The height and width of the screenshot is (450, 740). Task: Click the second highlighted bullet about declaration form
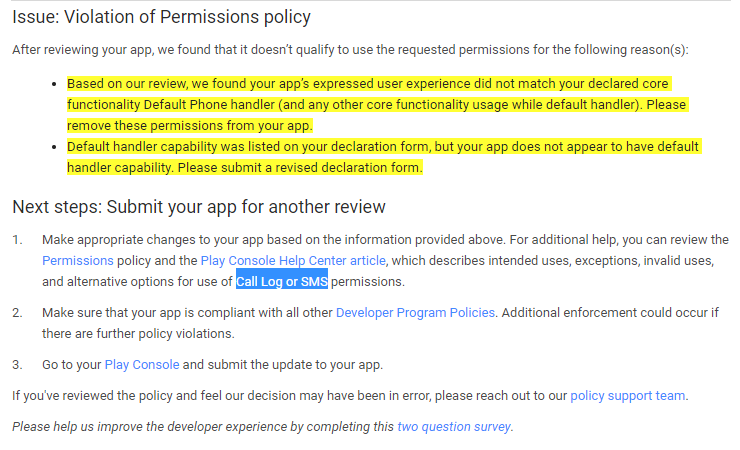point(384,157)
